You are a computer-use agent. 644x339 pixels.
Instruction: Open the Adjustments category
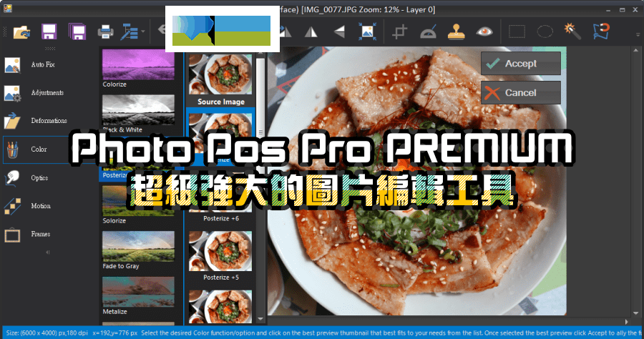[49, 93]
